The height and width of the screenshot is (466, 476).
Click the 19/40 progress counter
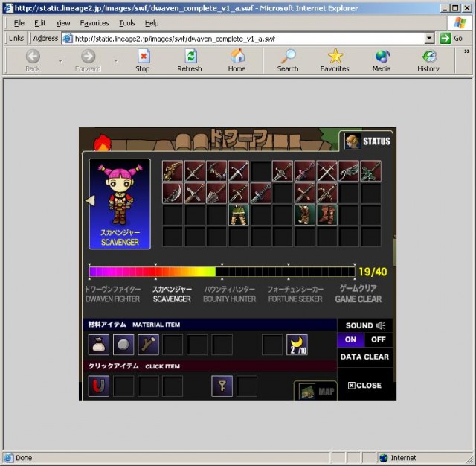tap(373, 272)
